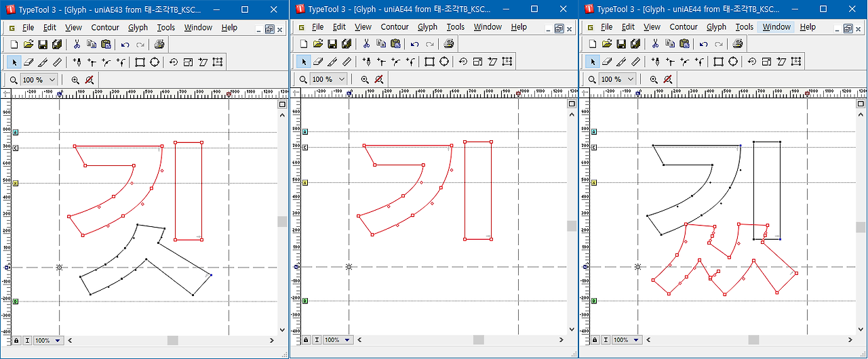The height and width of the screenshot is (359, 868).
Task: Click the horizontal scrollbar thumb under the uniAE43 canvas
Action: click(172, 340)
